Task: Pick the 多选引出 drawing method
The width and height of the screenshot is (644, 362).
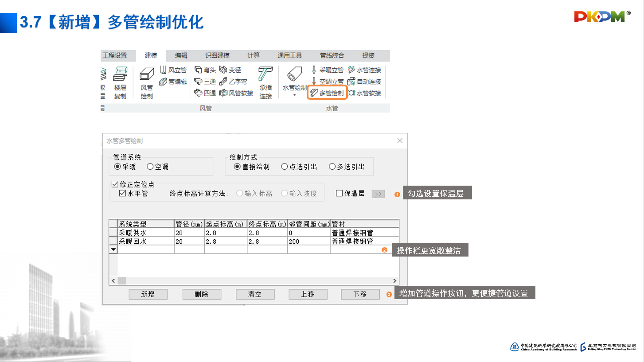Action: tap(347, 167)
